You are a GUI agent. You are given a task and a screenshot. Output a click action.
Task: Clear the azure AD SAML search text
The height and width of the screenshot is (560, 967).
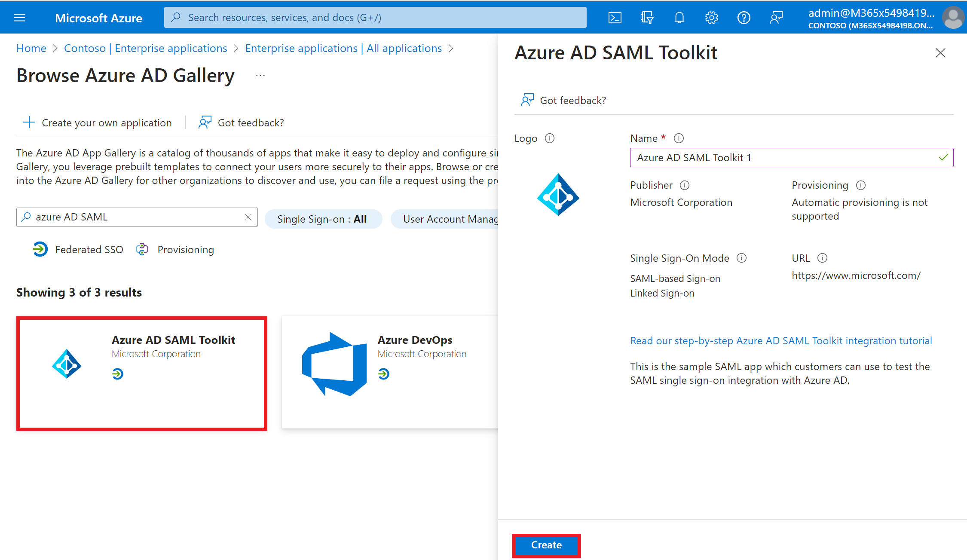coord(248,217)
